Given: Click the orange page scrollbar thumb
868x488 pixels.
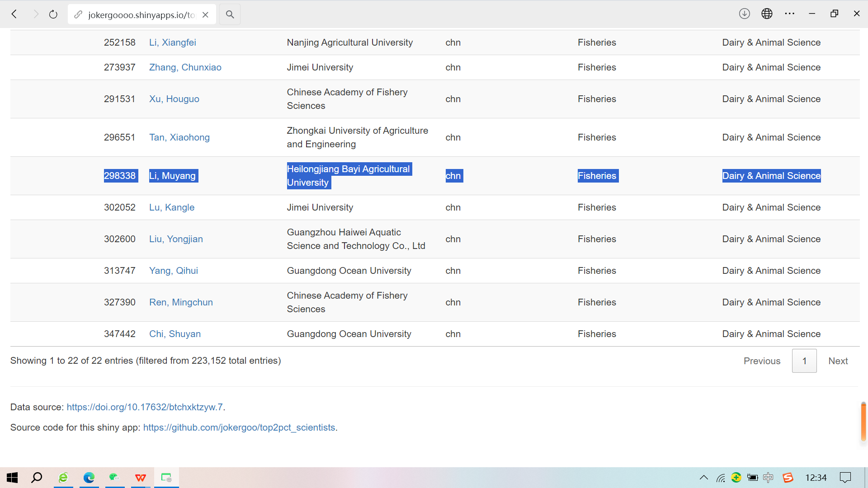Looking at the screenshot, I should click(x=863, y=421).
